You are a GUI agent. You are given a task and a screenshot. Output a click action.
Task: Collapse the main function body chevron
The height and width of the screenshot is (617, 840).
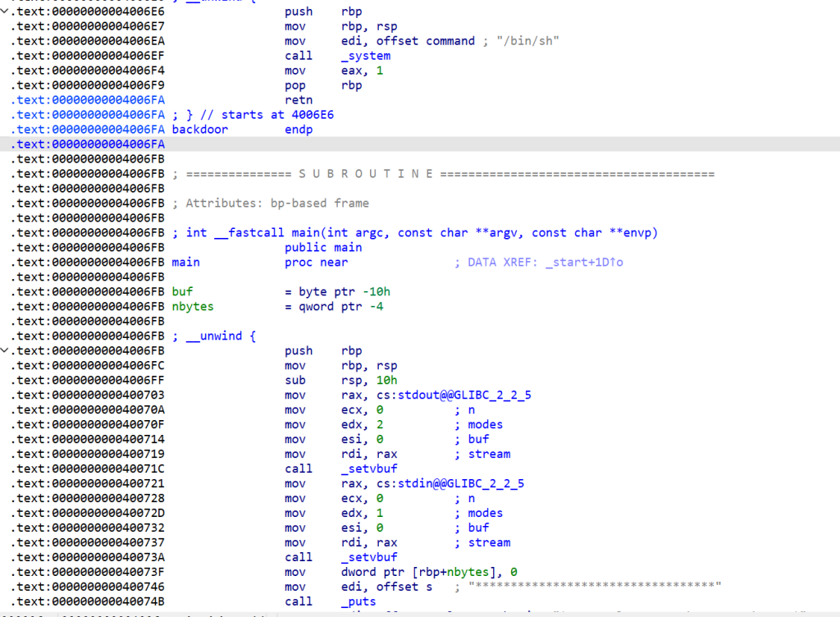coord(5,350)
